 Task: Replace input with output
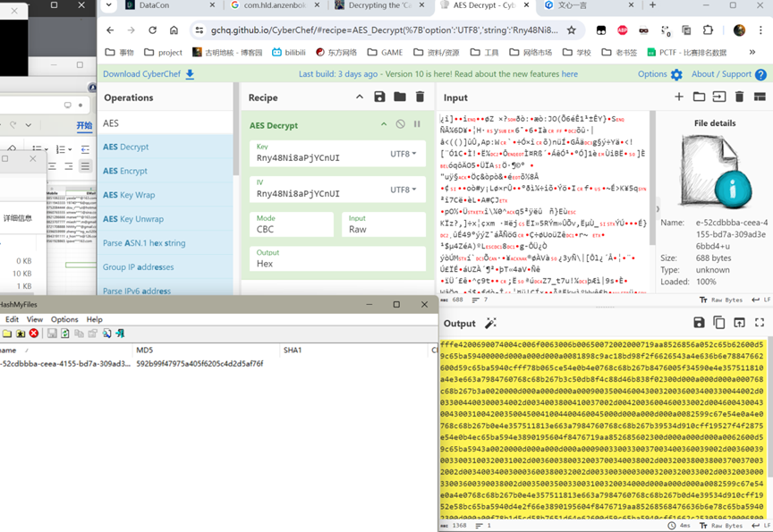739,323
